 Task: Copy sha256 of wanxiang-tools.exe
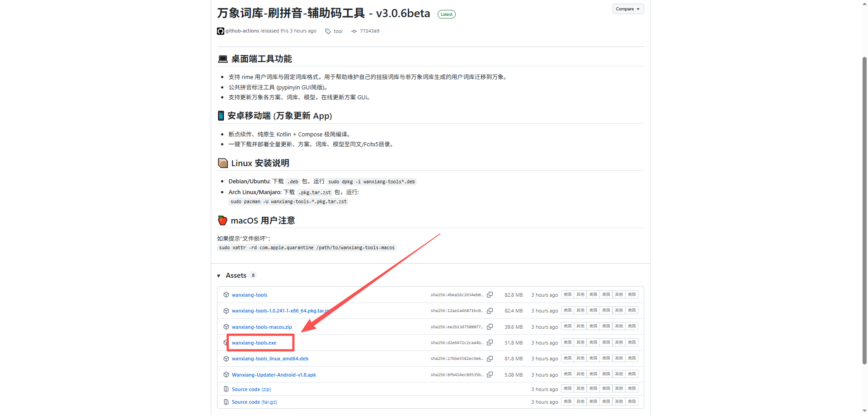pos(490,343)
